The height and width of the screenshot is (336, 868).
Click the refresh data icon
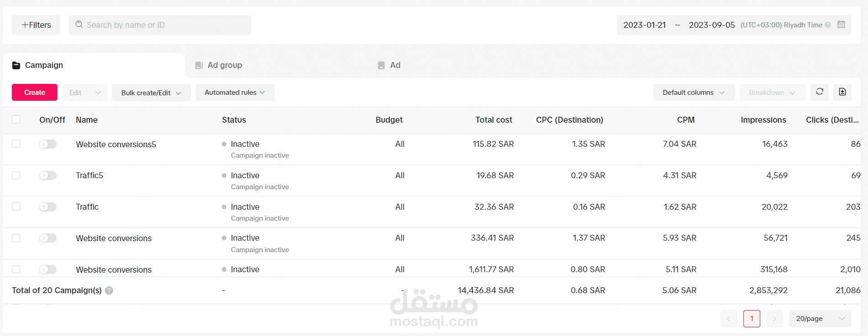click(820, 92)
